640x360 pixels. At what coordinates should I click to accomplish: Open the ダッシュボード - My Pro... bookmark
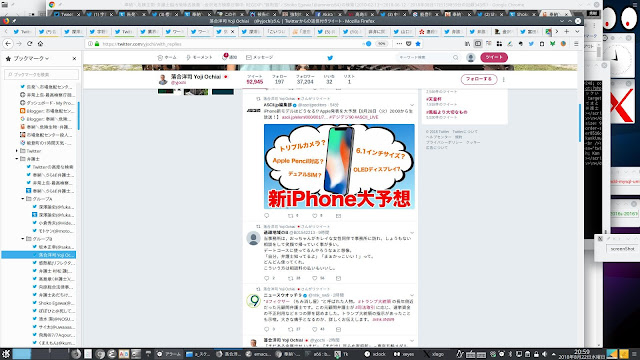47,103
